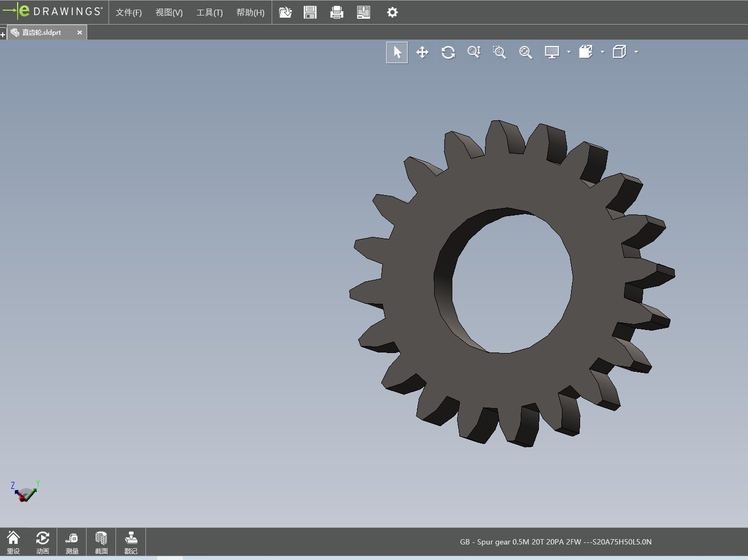Click the eDrawings logo
748x560 pixels.
52,11
